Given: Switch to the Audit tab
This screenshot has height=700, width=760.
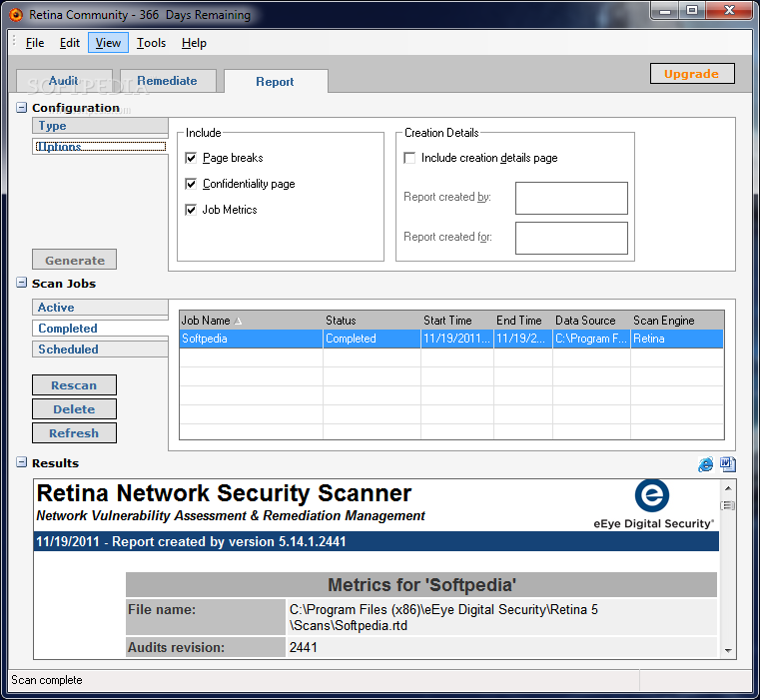Looking at the screenshot, I should (64, 81).
